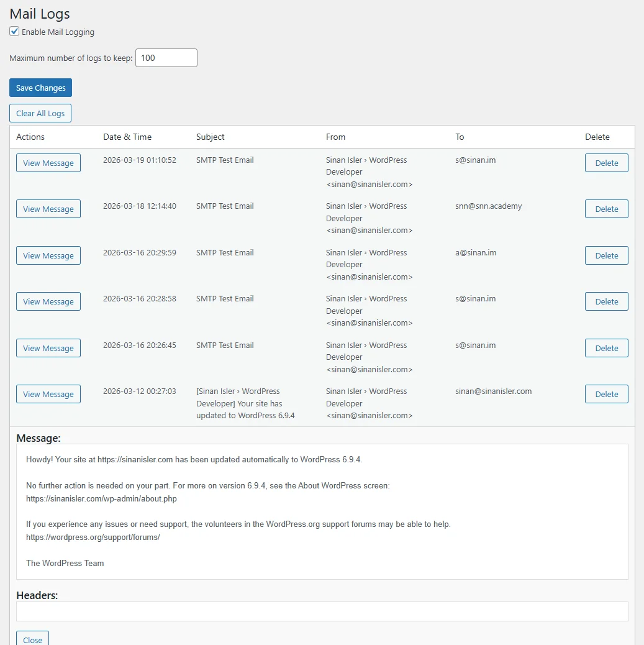View message sent 2026-03-19 01:10:52

point(48,163)
